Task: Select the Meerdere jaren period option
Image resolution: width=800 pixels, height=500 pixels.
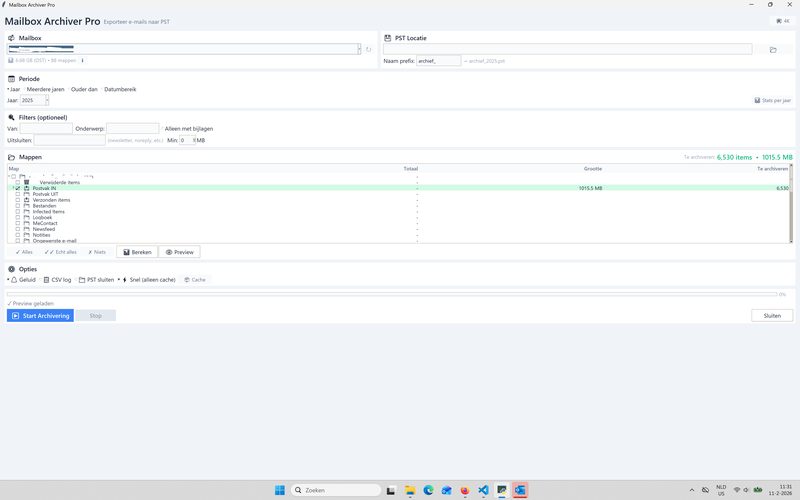Action: point(44,89)
